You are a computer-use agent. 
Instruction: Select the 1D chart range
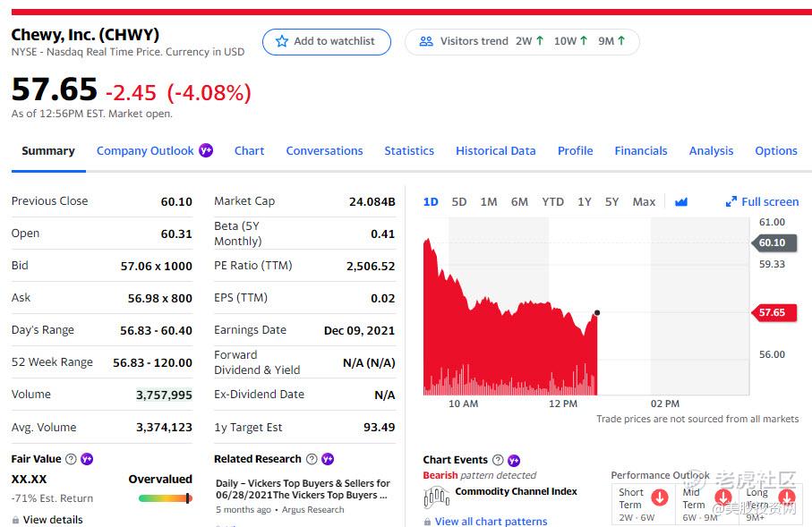[x=431, y=202]
